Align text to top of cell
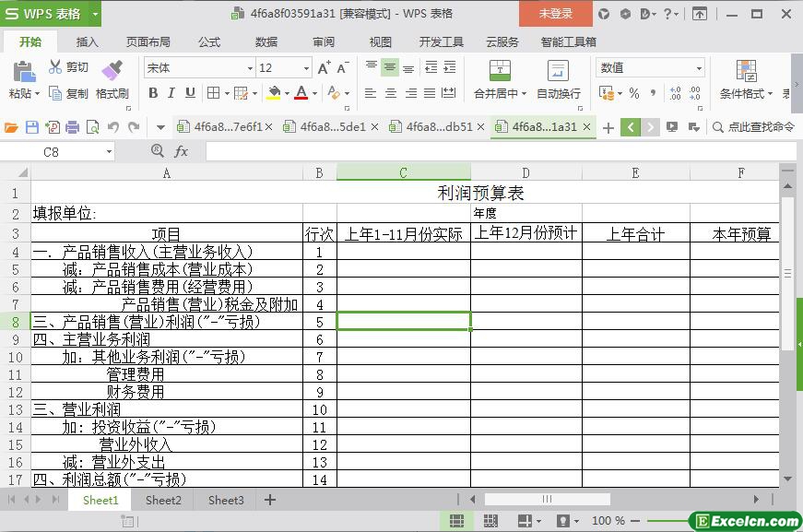The image size is (803, 532). tap(372, 67)
